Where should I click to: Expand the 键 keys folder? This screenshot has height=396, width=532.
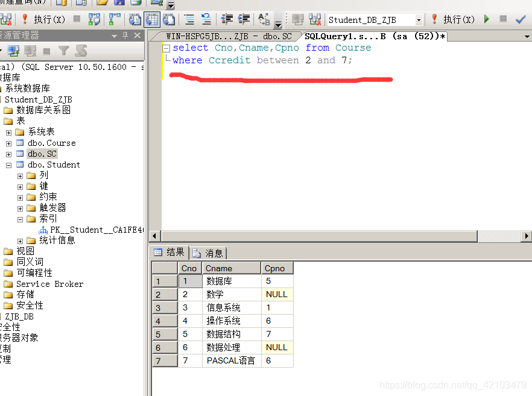20,187
